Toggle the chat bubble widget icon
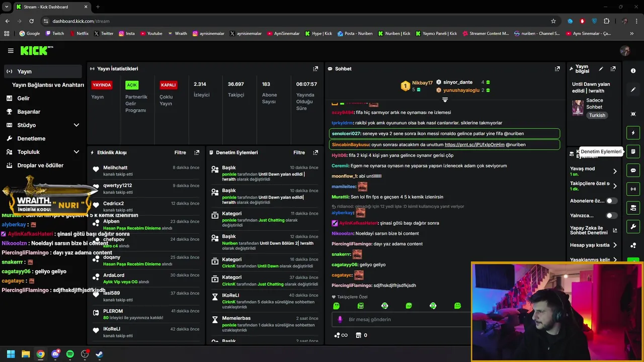Image resolution: width=644 pixels, height=362 pixels. (x=633, y=170)
